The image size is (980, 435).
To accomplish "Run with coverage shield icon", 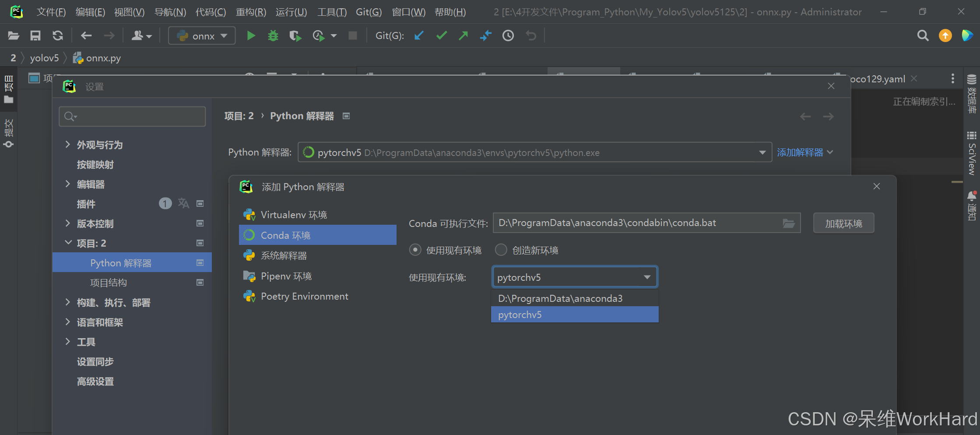I will 295,35.
